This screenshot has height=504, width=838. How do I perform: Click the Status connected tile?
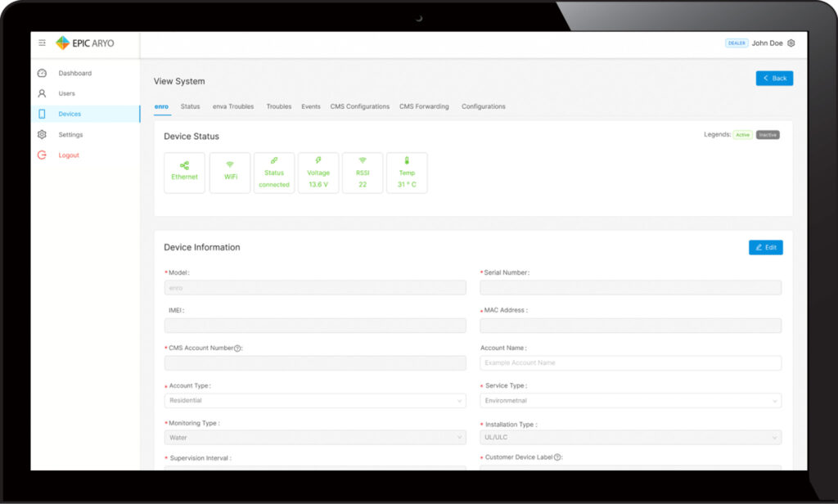tap(274, 173)
